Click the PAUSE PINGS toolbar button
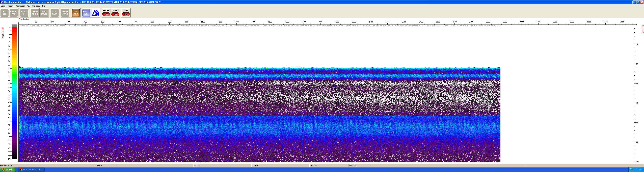 coord(44,13)
